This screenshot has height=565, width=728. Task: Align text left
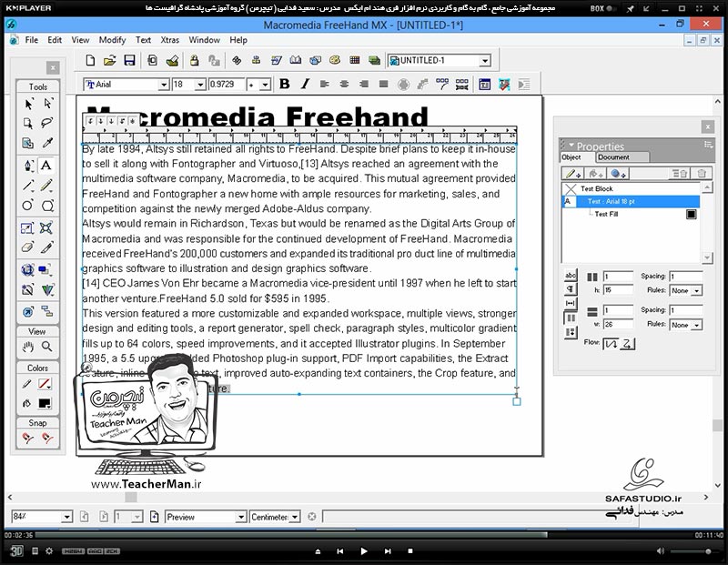point(325,84)
